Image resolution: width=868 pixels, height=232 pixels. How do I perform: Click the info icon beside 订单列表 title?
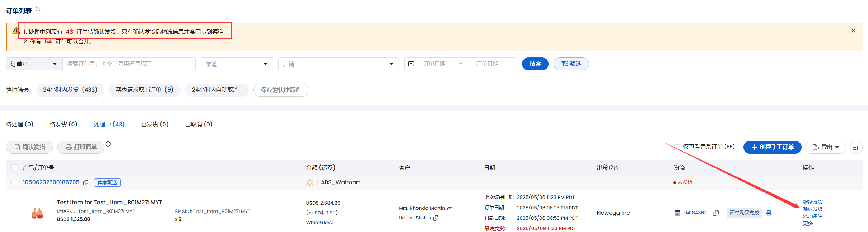[x=38, y=9]
